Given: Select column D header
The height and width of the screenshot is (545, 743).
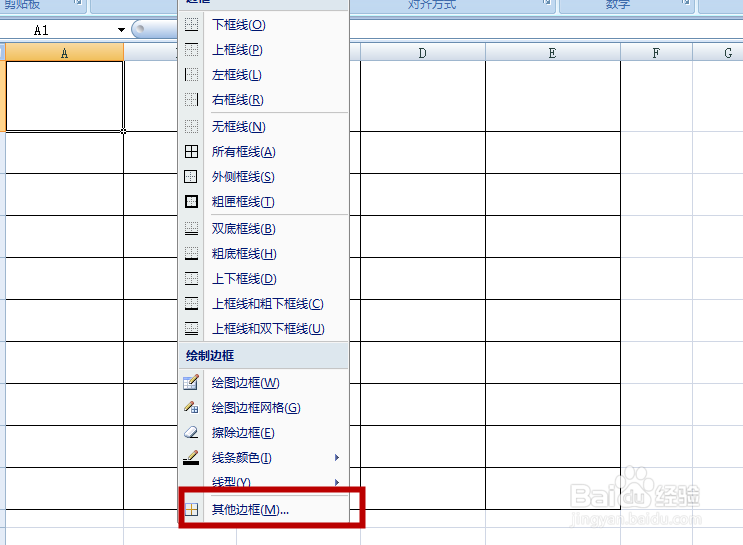Looking at the screenshot, I should pos(422,53).
